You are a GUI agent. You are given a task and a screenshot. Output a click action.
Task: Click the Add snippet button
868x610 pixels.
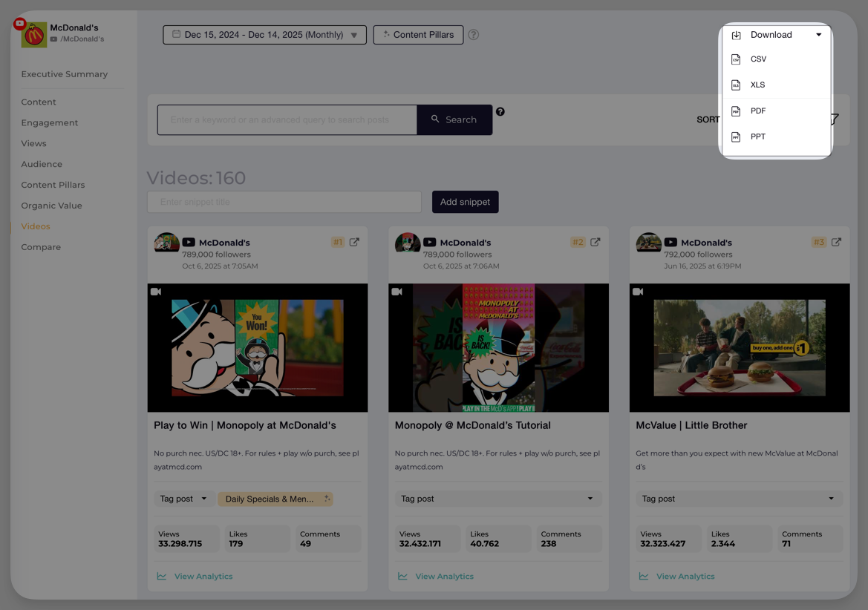click(x=465, y=202)
